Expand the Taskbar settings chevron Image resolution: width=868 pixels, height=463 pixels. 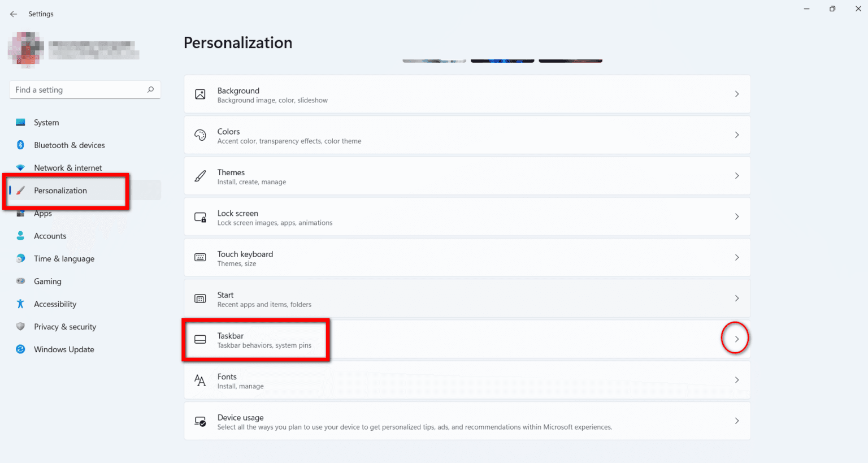click(736, 338)
